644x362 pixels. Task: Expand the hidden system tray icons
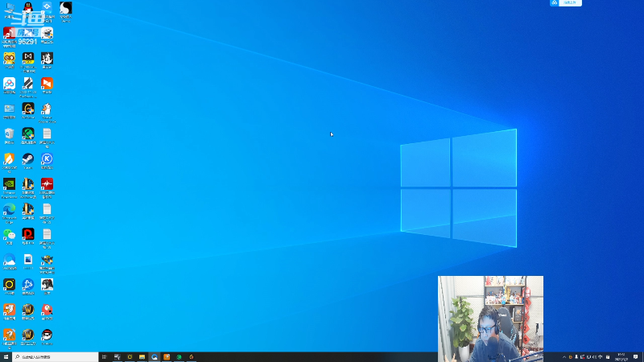pos(564,357)
